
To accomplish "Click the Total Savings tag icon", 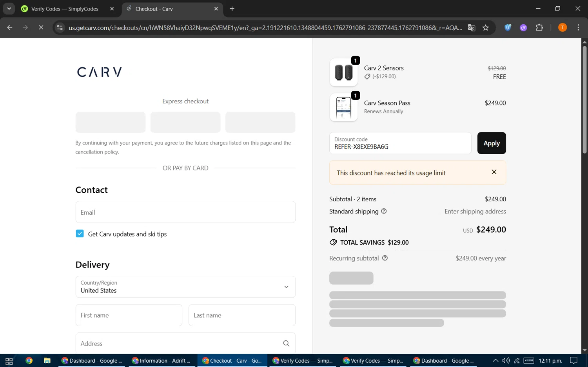I will [x=333, y=242].
